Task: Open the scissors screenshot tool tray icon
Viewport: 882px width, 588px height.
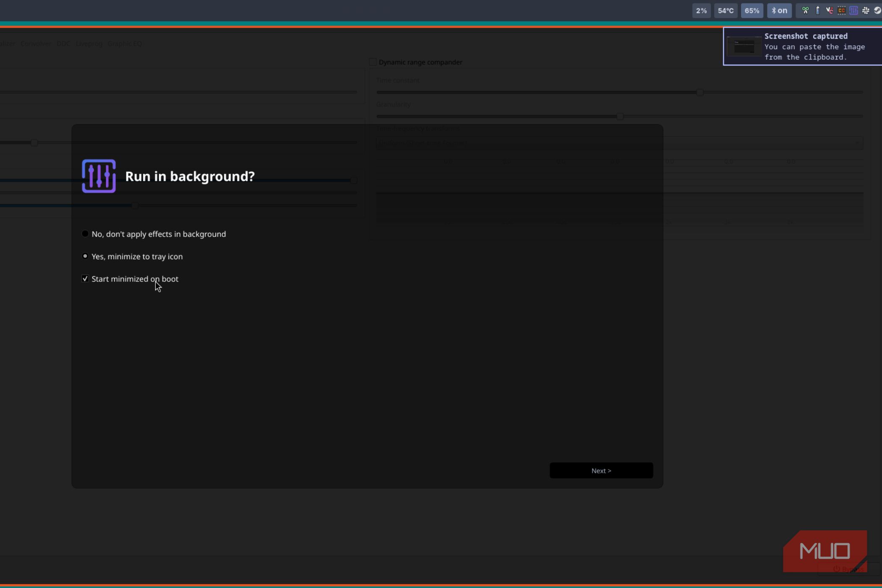Action: [805, 10]
